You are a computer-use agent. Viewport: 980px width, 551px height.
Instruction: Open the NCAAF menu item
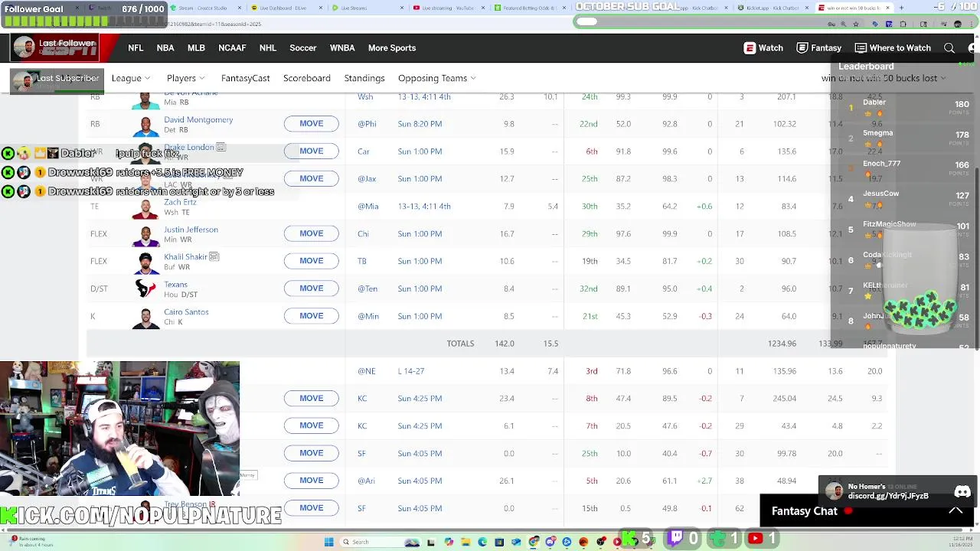[x=232, y=47]
